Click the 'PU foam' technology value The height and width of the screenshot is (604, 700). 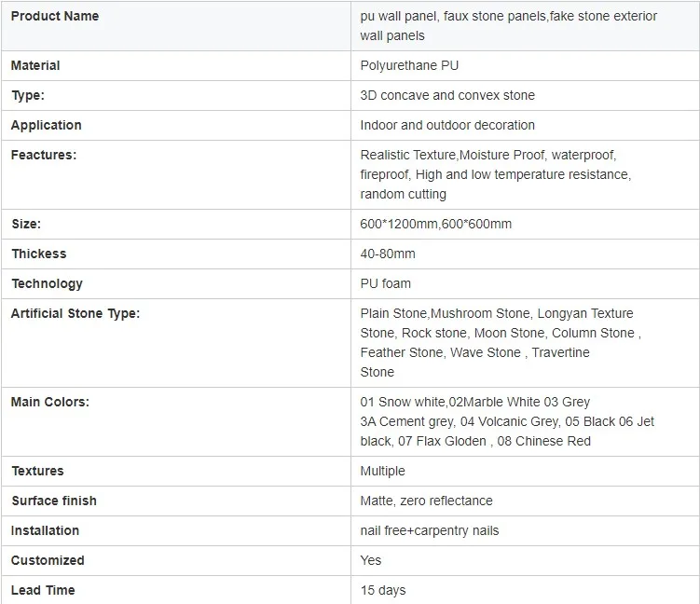coord(385,283)
